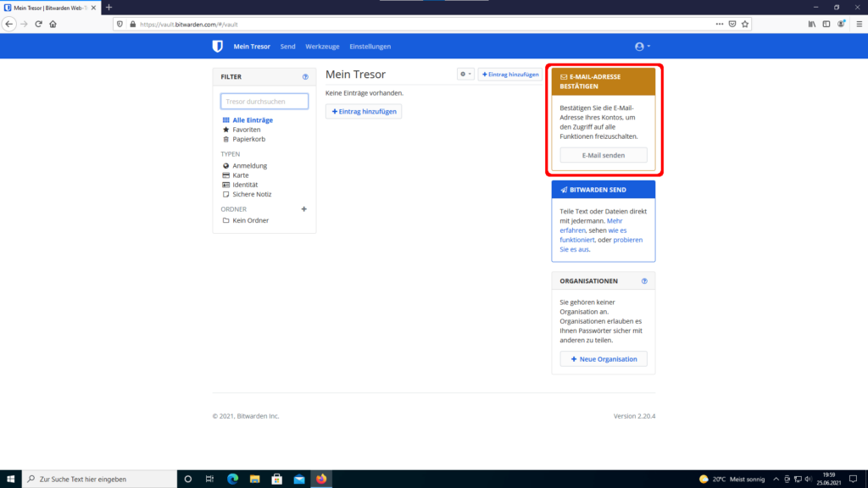Open the Send navigation tab
This screenshot has width=868, height=488.
pyautogui.click(x=288, y=47)
